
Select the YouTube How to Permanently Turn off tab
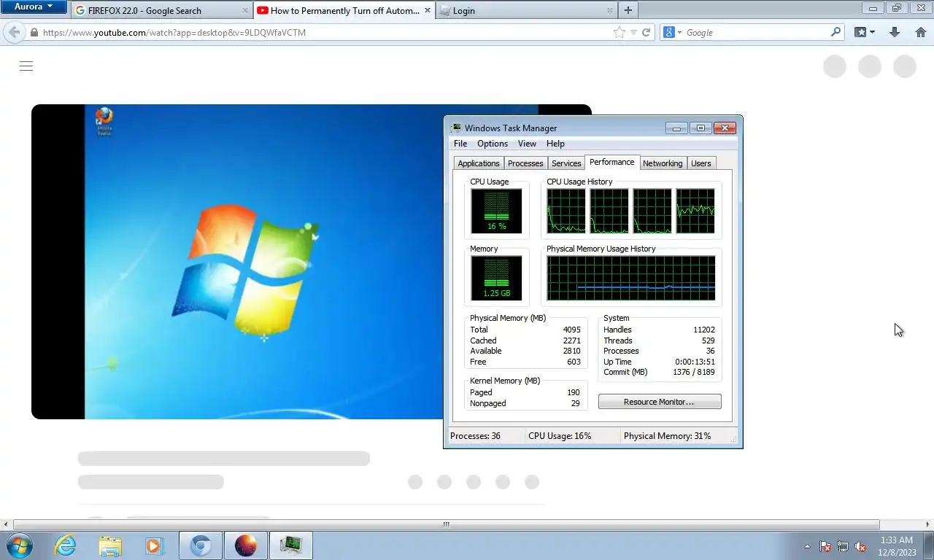point(344,11)
